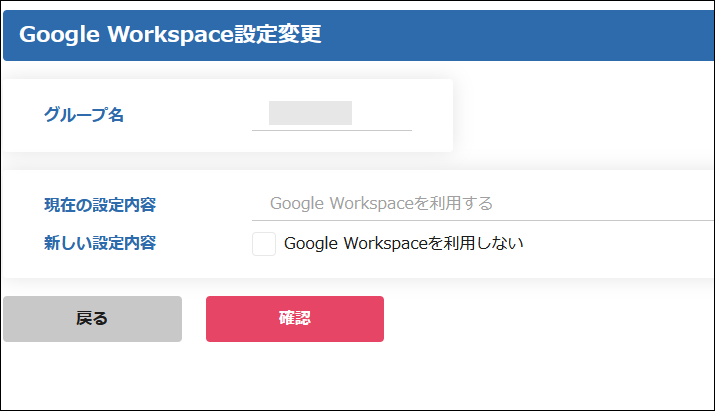
Task: Tick the Google Workspaceを利用しない checkbox
Action: point(264,243)
